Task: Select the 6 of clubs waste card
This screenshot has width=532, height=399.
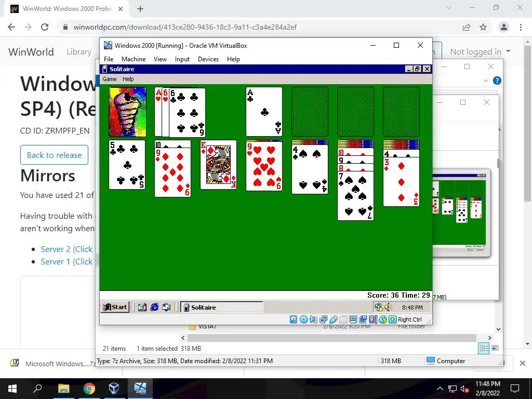Action: [x=187, y=113]
